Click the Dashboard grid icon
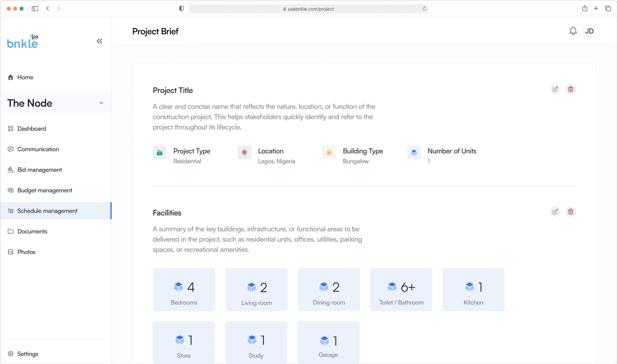Image resolution: width=617 pixels, height=364 pixels. (11, 129)
